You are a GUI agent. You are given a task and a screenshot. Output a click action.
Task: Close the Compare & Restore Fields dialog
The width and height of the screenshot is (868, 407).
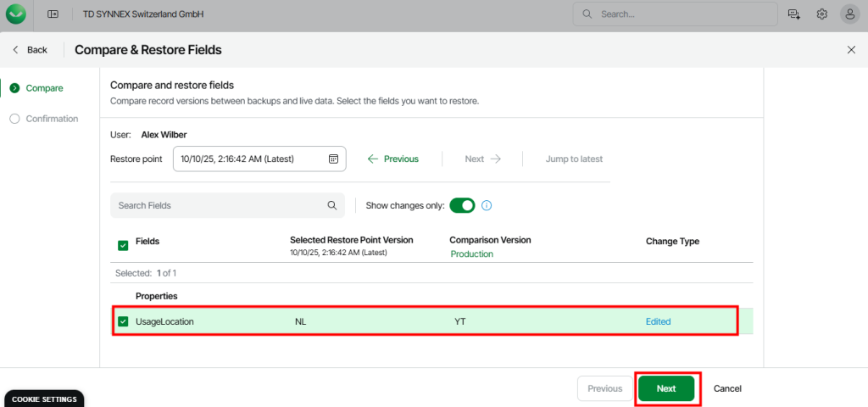[x=851, y=50]
